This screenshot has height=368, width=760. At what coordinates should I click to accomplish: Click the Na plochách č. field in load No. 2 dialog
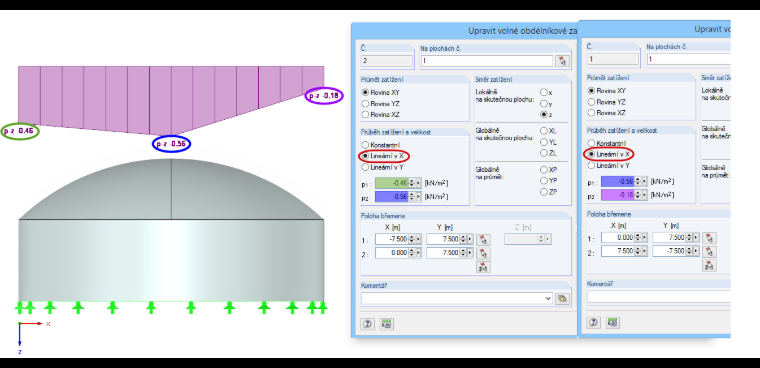(487, 61)
